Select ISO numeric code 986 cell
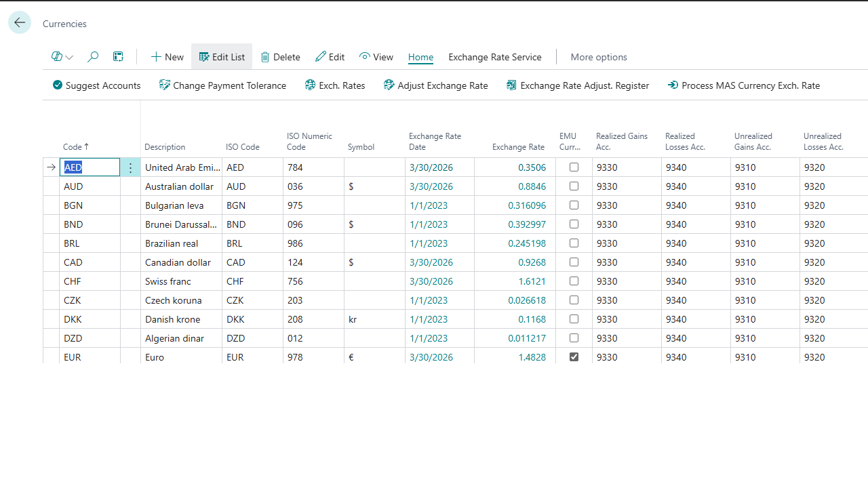 click(x=313, y=243)
